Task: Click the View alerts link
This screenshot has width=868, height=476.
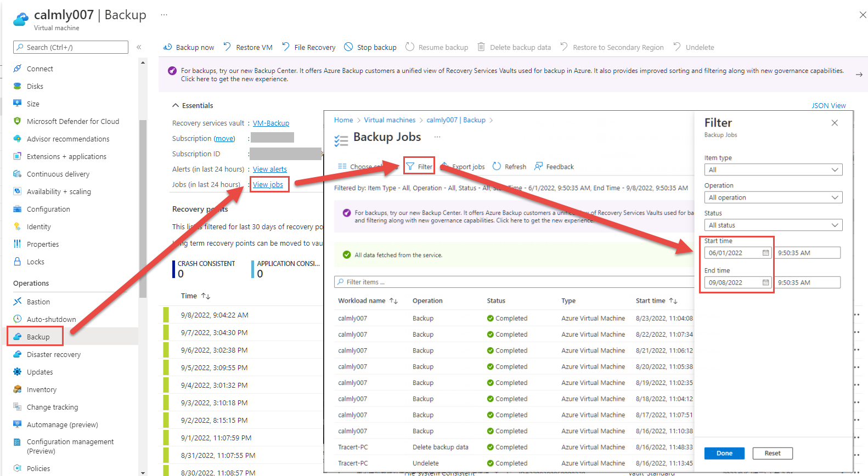Action: (x=270, y=169)
